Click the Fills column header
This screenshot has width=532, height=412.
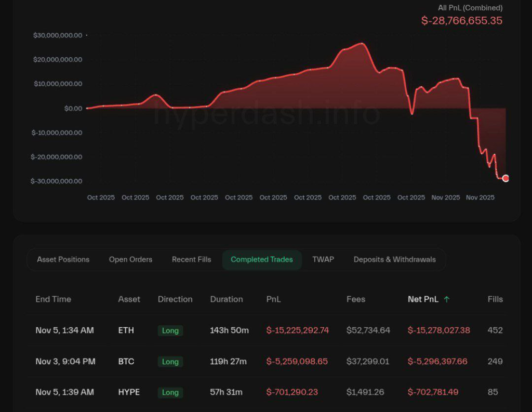click(x=495, y=299)
